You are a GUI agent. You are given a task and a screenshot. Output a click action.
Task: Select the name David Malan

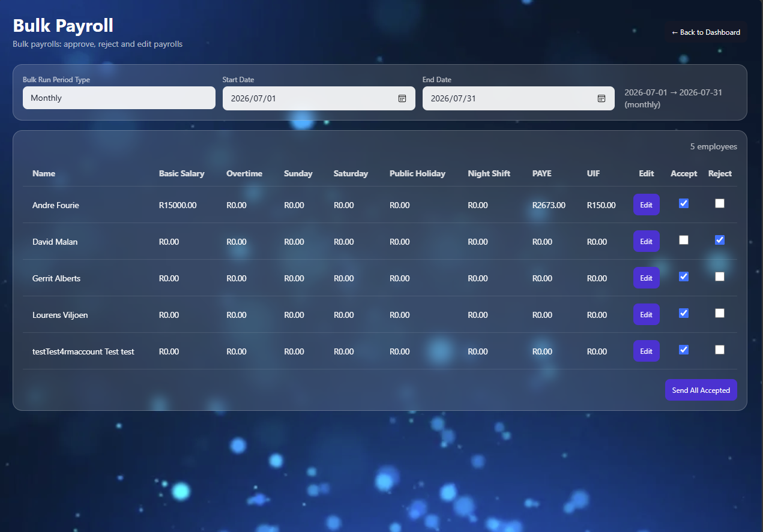[x=55, y=242]
